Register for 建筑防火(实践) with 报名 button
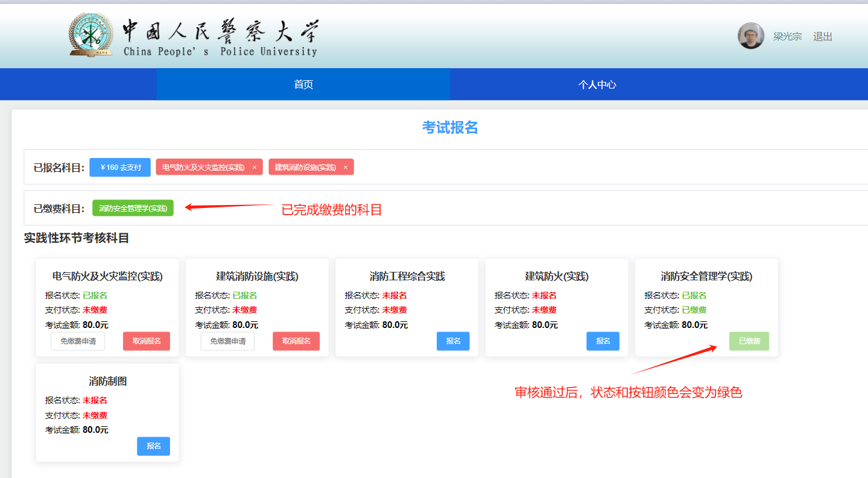 pyautogui.click(x=603, y=341)
